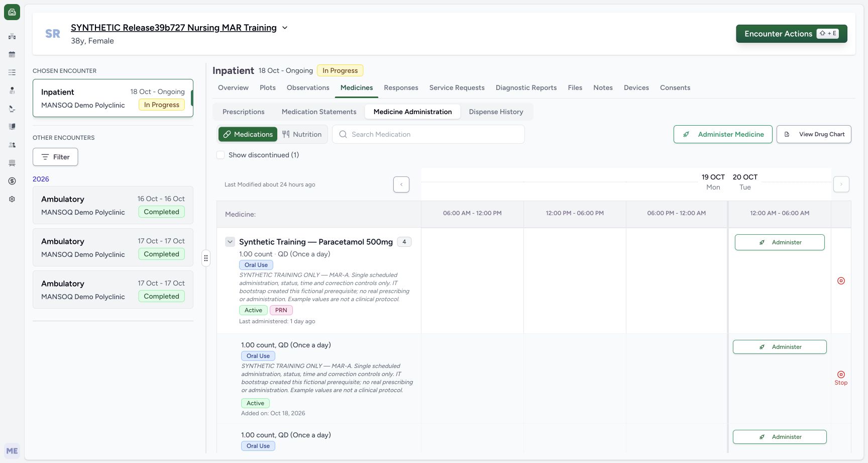
Task: Select the Inpatient 18 Oct - Ongoing encounter card
Action: pos(113,98)
